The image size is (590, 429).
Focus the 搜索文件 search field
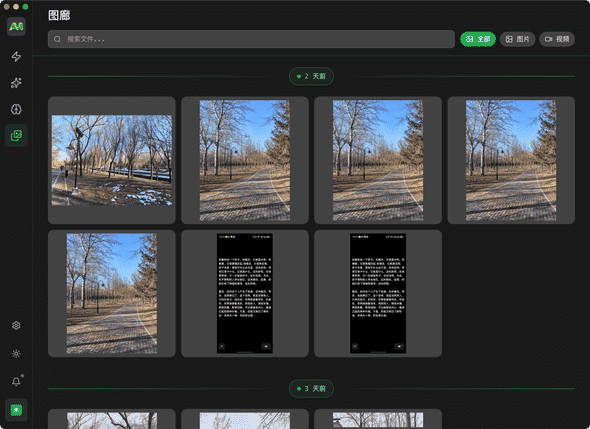(251, 39)
